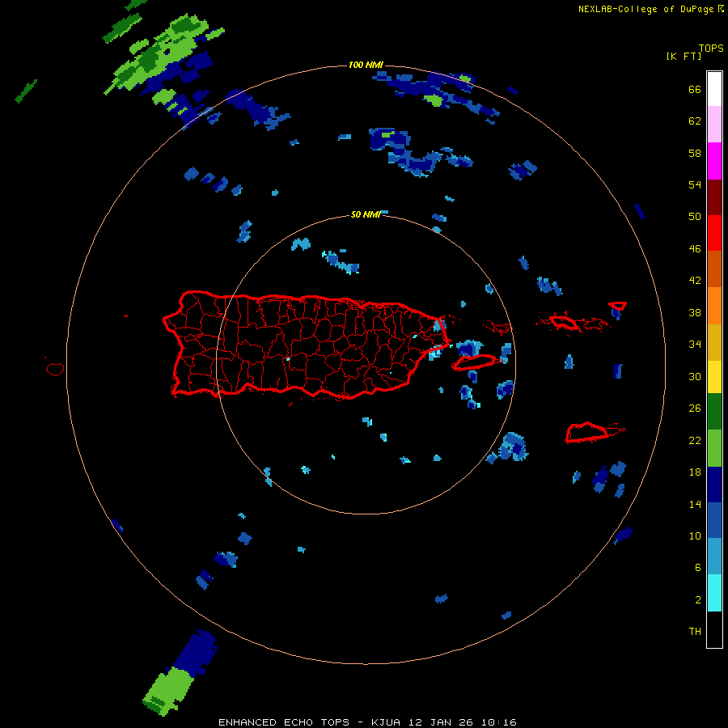Click the light pink legend swatch
Screen dimensions: 728x728
714,125
